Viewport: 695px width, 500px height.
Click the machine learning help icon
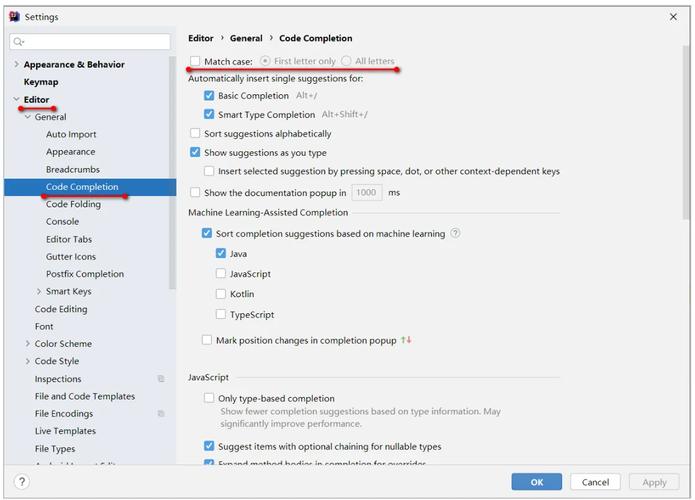[x=455, y=233]
